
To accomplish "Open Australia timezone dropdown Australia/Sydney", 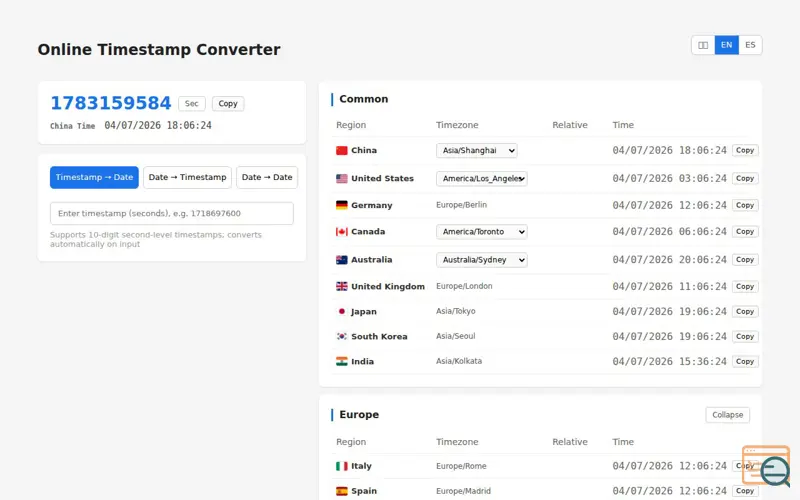I will point(482,260).
